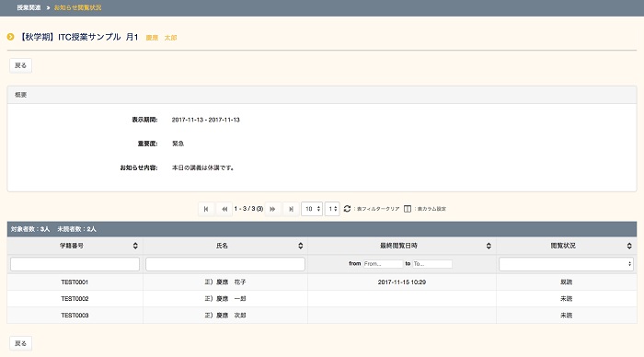
Task: Sort by 閲覧状況 column arrows
Action: pyautogui.click(x=629, y=246)
